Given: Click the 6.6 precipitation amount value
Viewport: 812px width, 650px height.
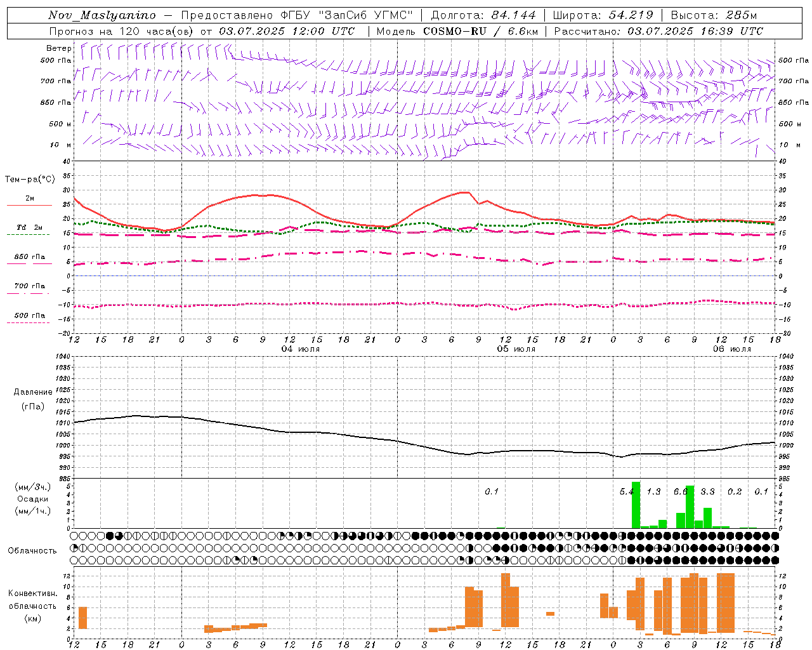Looking at the screenshot, I should click(681, 491).
